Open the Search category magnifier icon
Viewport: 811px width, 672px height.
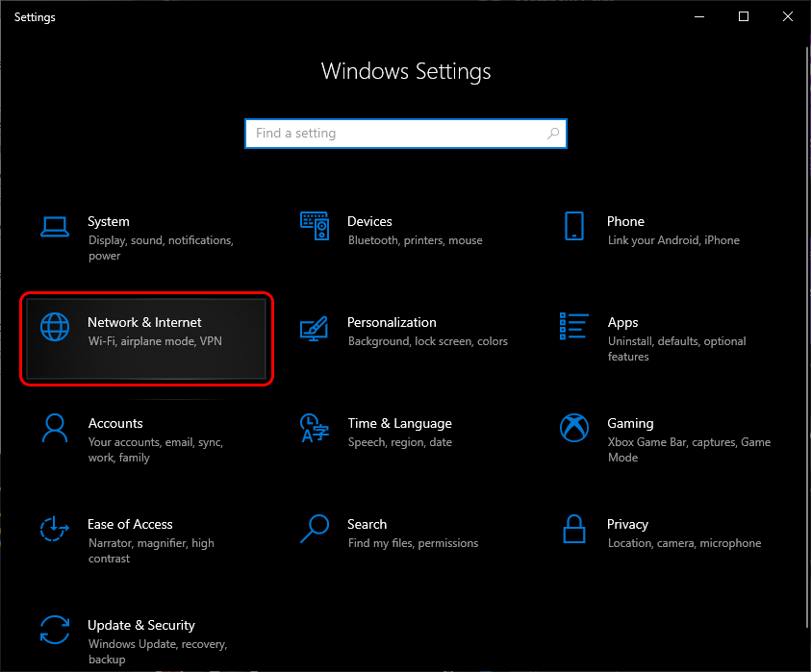tap(315, 529)
